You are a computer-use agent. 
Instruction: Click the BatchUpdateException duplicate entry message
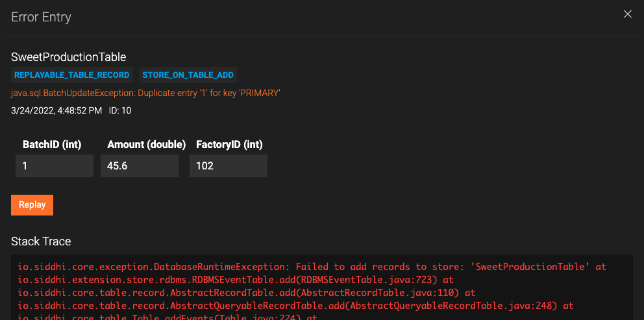click(145, 93)
